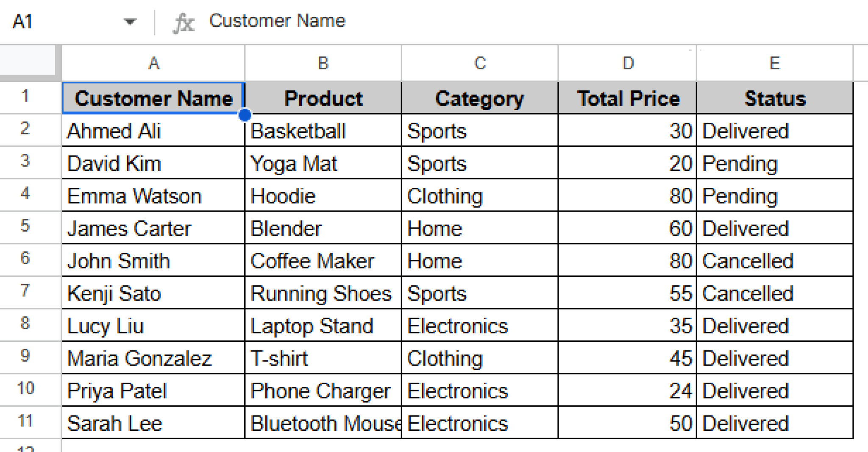Screen dimensions: 868x452
Task: Click the Yoga Mat product cell
Action: tap(323, 163)
